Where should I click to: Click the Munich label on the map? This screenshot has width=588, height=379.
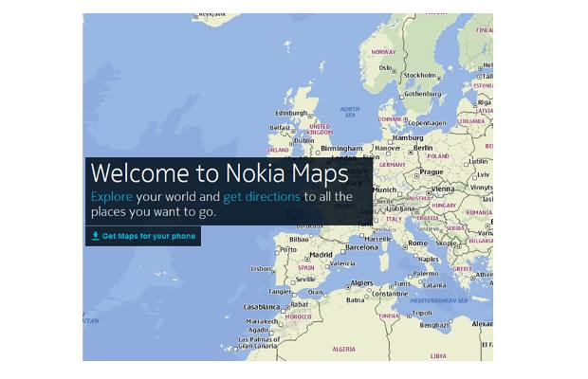[x=384, y=189]
